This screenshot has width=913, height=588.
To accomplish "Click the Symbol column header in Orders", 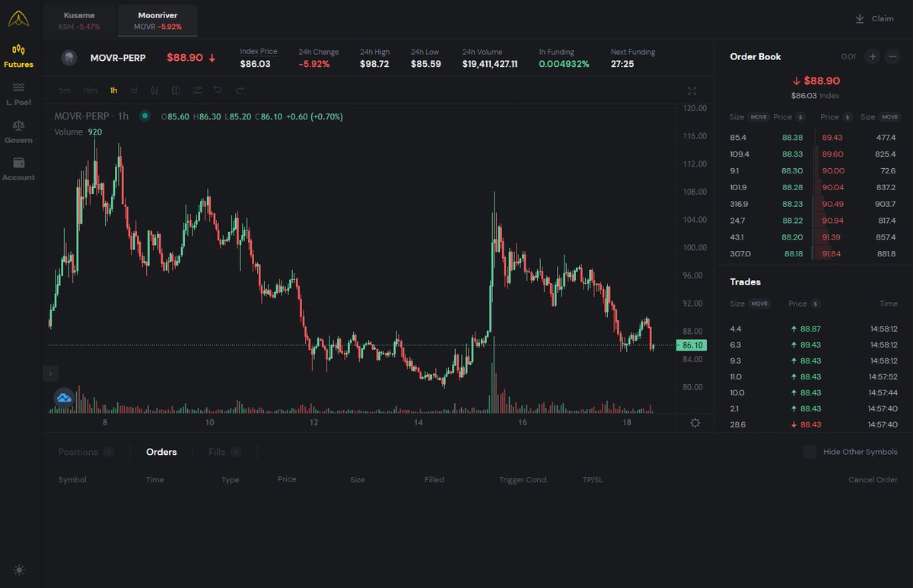I will [x=72, y=480].
